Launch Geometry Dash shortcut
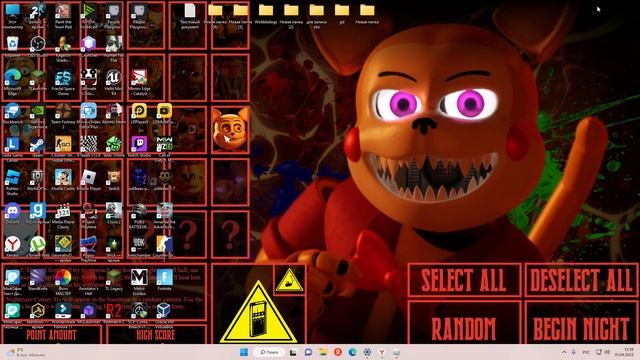 [x=63, y=245]
